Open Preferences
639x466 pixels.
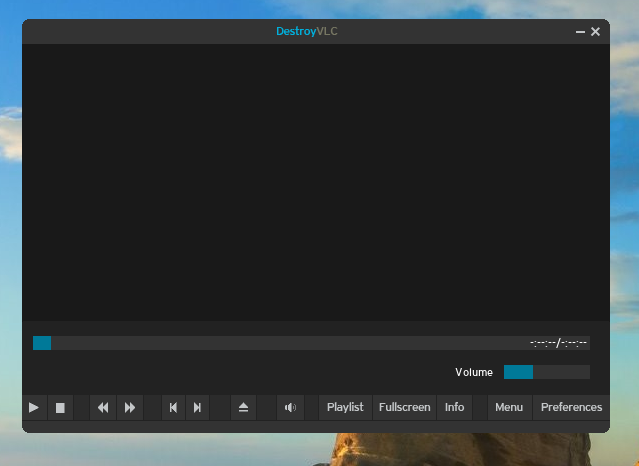click(x=571, y=407)
